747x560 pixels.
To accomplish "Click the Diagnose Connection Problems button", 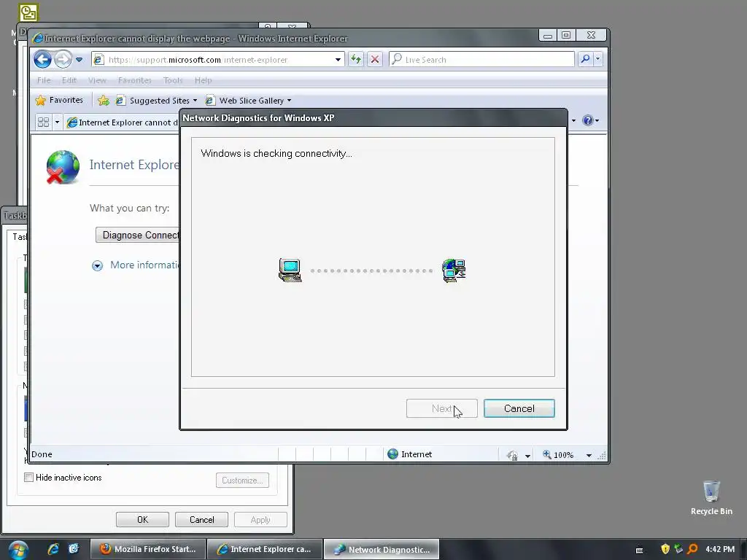I will click(138, 235).
